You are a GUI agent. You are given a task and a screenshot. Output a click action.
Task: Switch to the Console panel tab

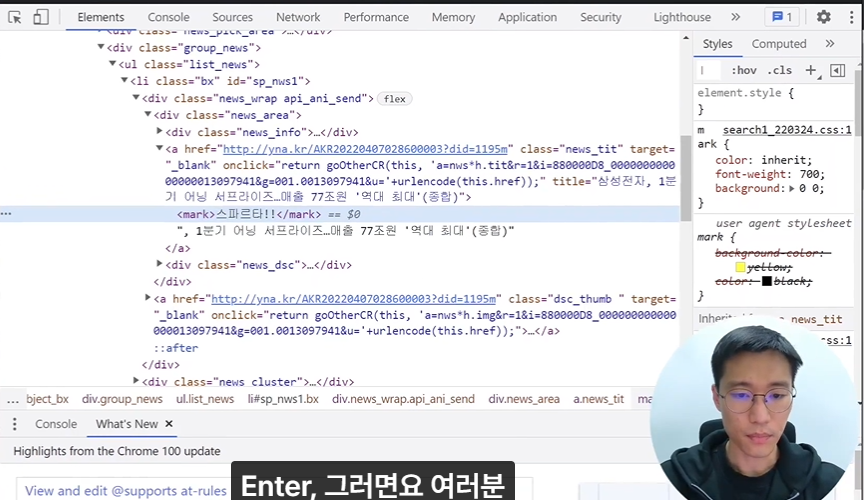(x=168, y=17)
